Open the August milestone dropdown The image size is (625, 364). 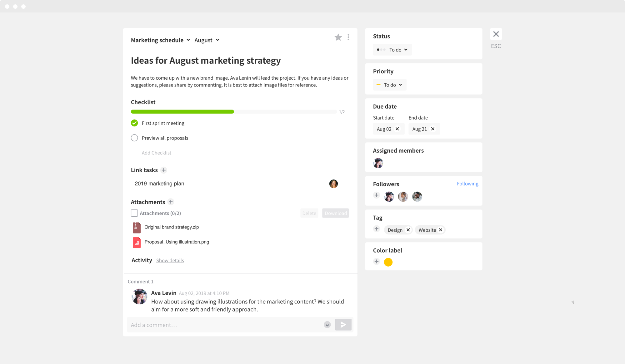(207, 40)
